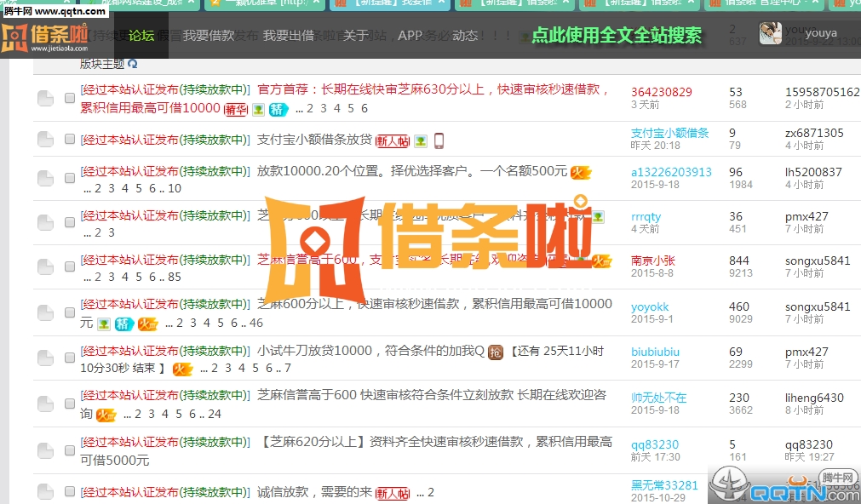This screenshot has height=504, width=861.
Task: Click the 抢 icon on 小试牛刀放贷10000 thread
Action: pyautogui.click(x=496, y=352)
